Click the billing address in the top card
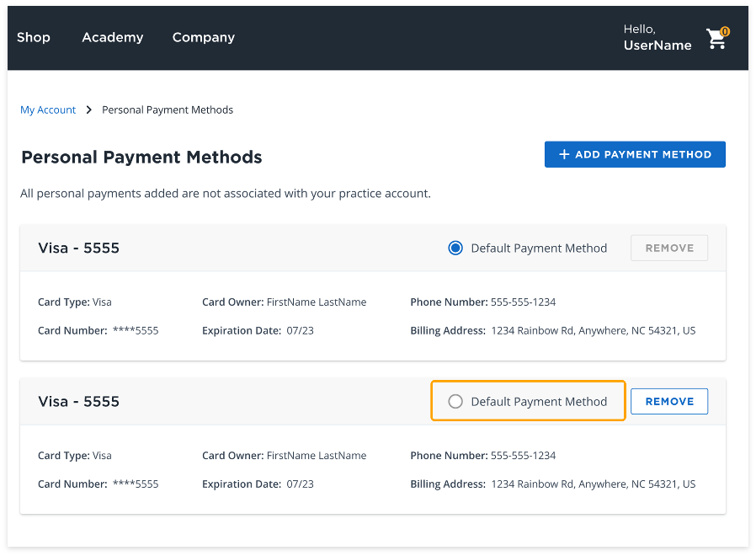This screenshot has height=556, width=756. [x=593, y=331]
